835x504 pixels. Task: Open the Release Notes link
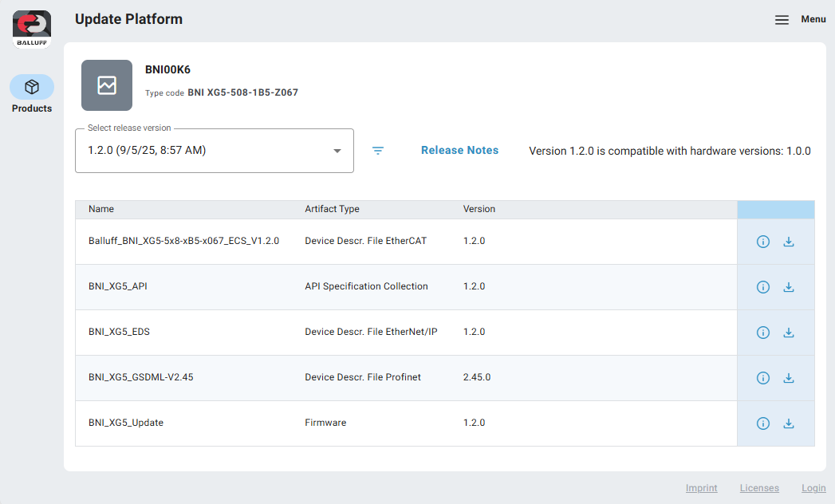click(x=459, y=150)
